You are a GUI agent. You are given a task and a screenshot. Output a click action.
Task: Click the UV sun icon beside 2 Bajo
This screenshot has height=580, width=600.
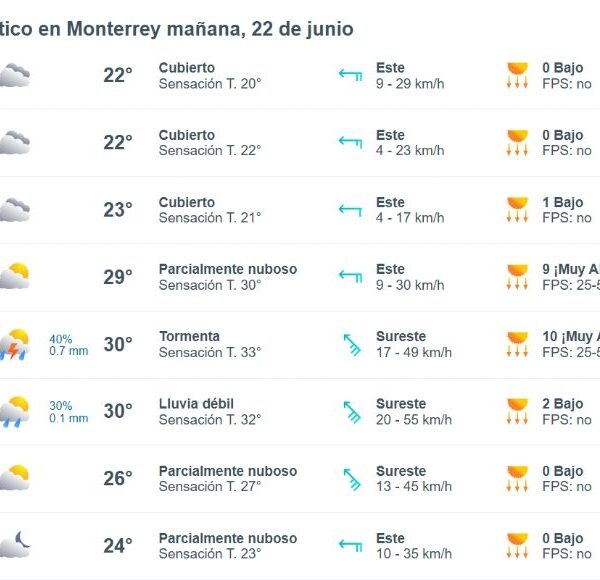[517, 411]
